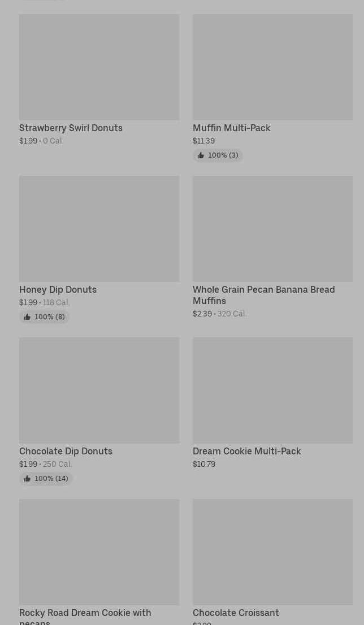Image resolution: width=364 pixels, height=625 pixels.
Task: Select Whole Grain Pecan Banana Bread Muffins title
Action: [x=263, y=295]
